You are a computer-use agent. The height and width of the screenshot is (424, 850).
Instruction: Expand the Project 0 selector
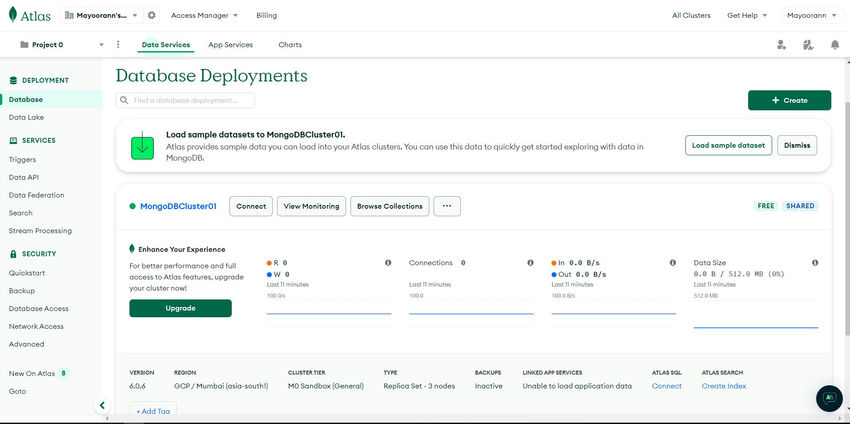click(101, 44)
